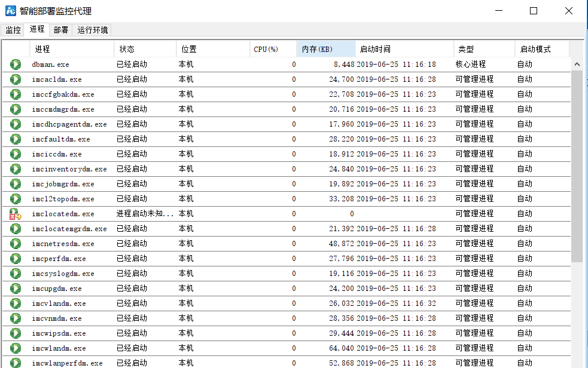Click the 48,872 memory value

342,244
